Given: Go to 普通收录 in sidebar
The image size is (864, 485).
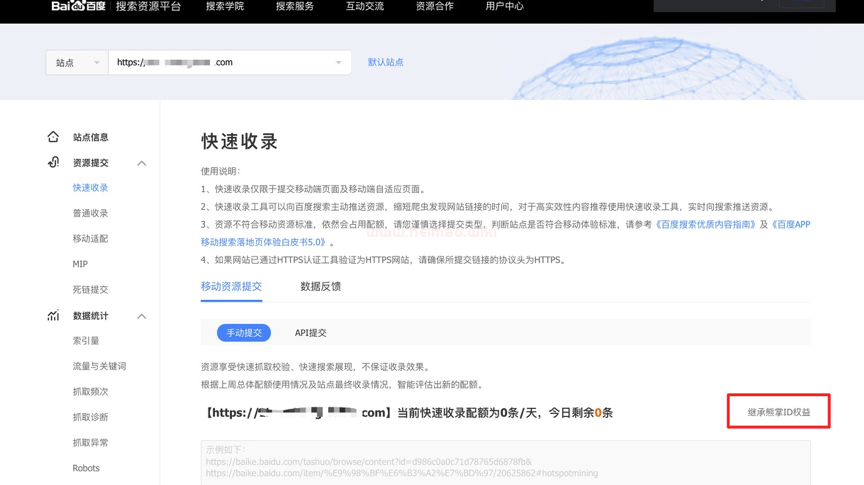Looking at the screenshot, I should coord(90,213).
